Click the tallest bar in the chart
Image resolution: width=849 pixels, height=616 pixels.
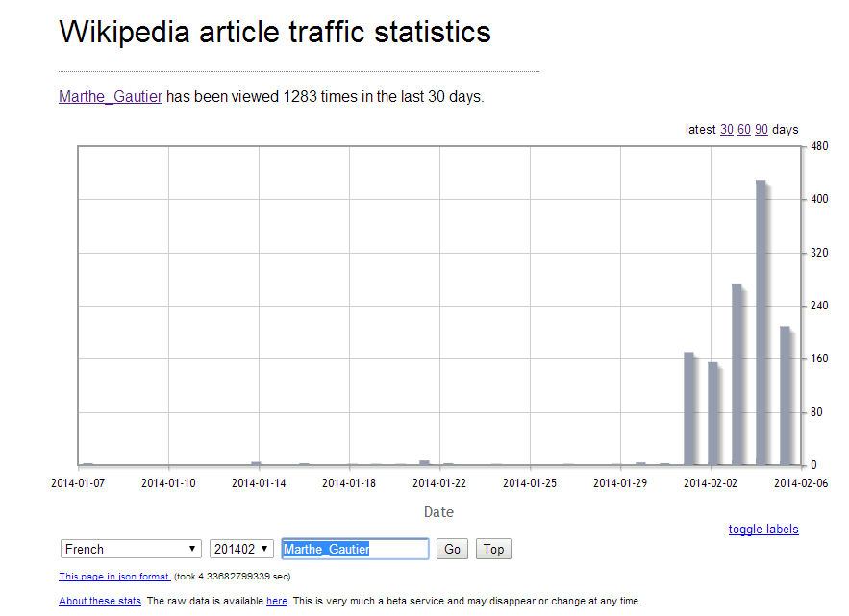point(761,323)
